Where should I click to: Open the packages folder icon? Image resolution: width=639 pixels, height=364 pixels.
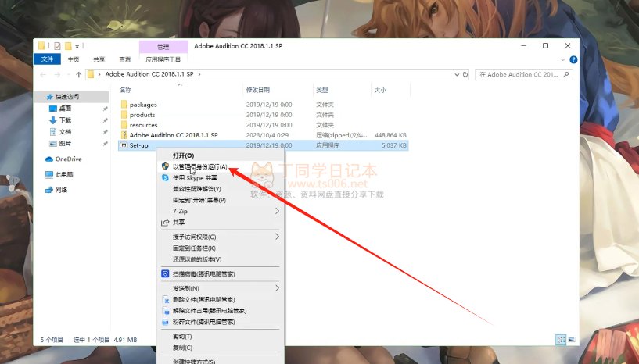pyautogui.click(x=124, y=105)
